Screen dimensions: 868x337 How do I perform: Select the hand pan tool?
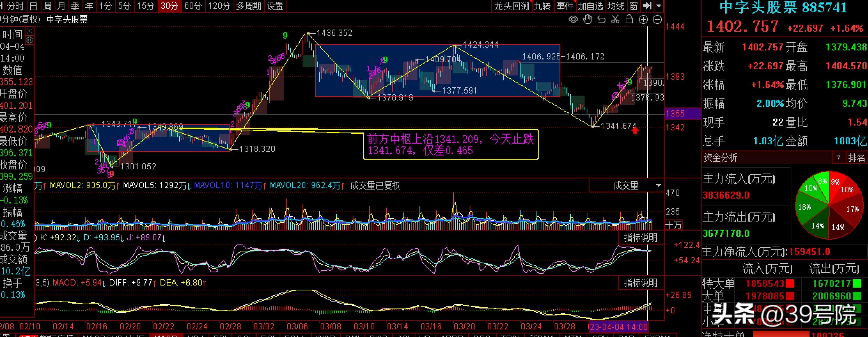coord(587,20)
